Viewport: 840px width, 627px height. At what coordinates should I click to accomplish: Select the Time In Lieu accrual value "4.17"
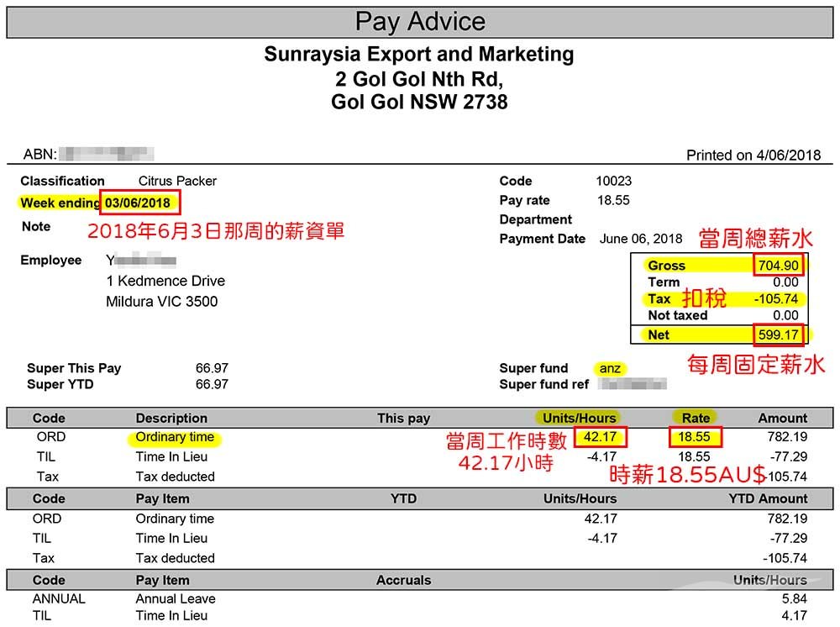click(794, 616)
